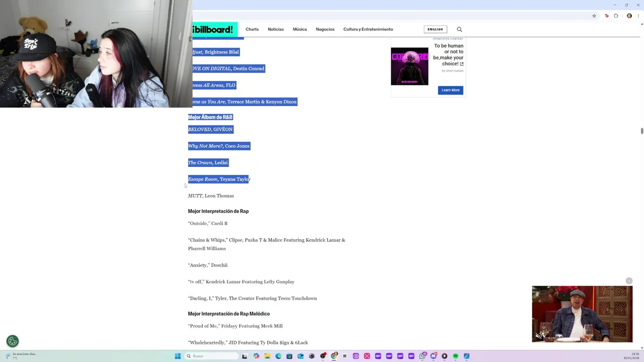644x362 pixels.
Task: Open Microsoft Edge from the taskbar
Action: [278, 356]
